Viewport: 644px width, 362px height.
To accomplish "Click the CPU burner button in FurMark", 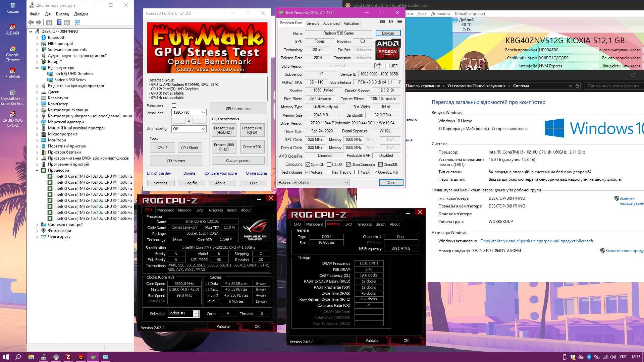I will point(176,161).
